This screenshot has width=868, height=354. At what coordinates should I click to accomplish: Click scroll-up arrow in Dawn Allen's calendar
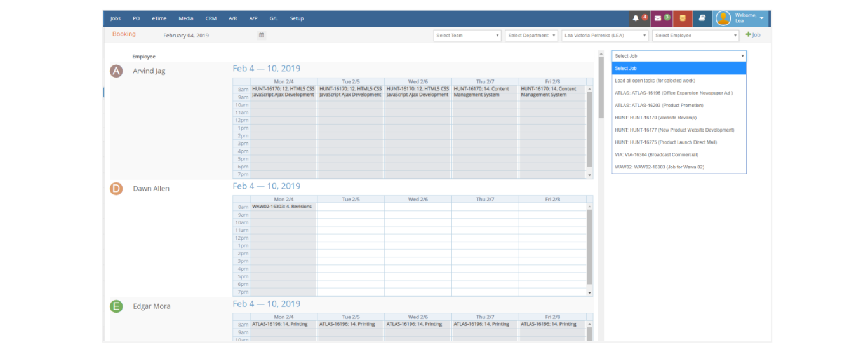click(589, 207)
